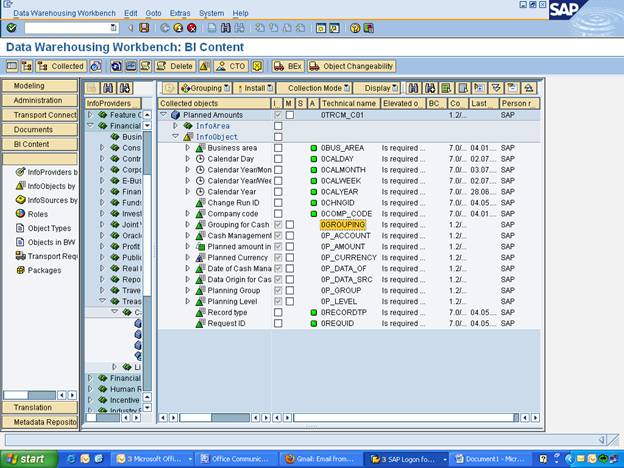Open InfoProviders by InfoAreas in navigation
The height and width of the screenshot is (468, 624).
click(x=47, y=172)
